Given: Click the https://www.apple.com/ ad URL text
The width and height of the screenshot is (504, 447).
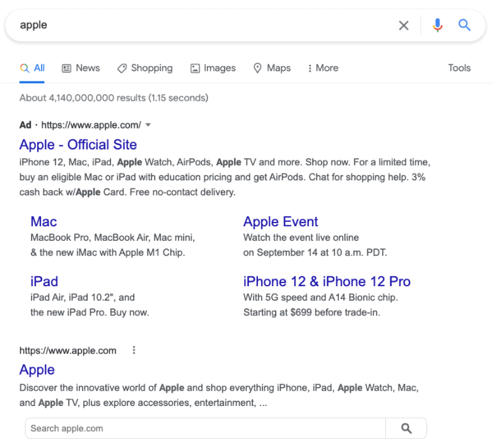Looking at the screenshot, I should coord(91,125).
